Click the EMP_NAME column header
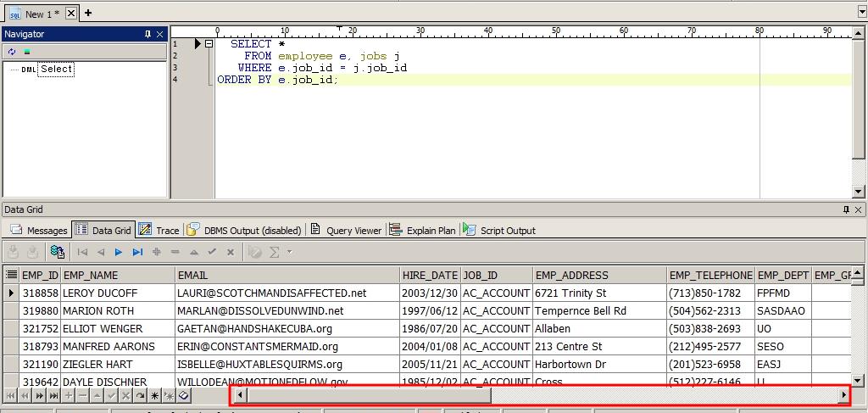Image resolution: width=868 pixels, height=413 pixels. click(x=91, y=275)
